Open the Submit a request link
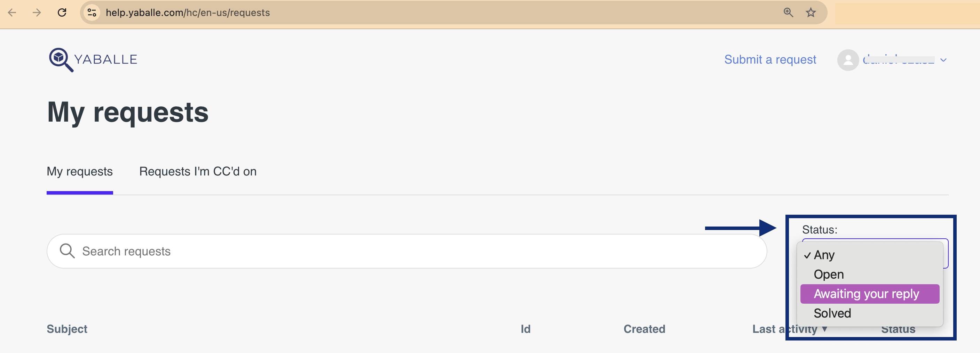Screen dimensions: 980x353 coord(770,59)
